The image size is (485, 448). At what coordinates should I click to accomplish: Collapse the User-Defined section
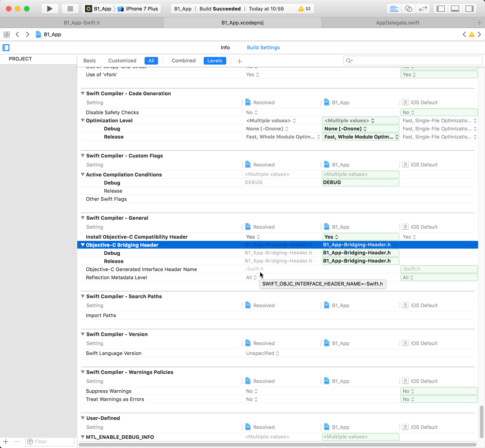[x=83, y=418]
